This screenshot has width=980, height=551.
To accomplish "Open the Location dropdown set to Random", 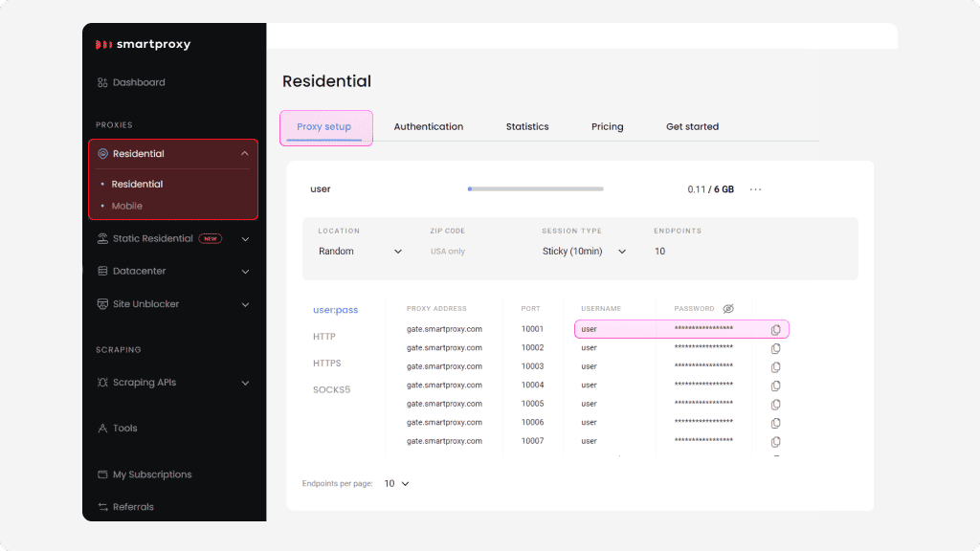I will (x=360, y=252).
